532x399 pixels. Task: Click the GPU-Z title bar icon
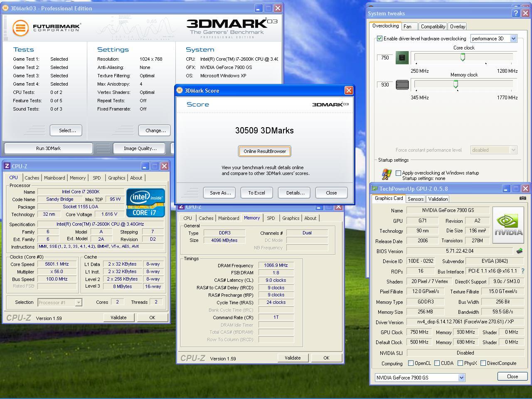click(374, 188)
